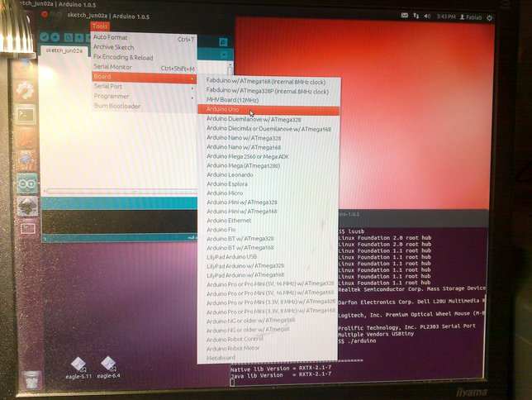The width and height of the screenshot is (532, 400).
Task: Select MHV Board (12MHz)
Action: [268, 100]
